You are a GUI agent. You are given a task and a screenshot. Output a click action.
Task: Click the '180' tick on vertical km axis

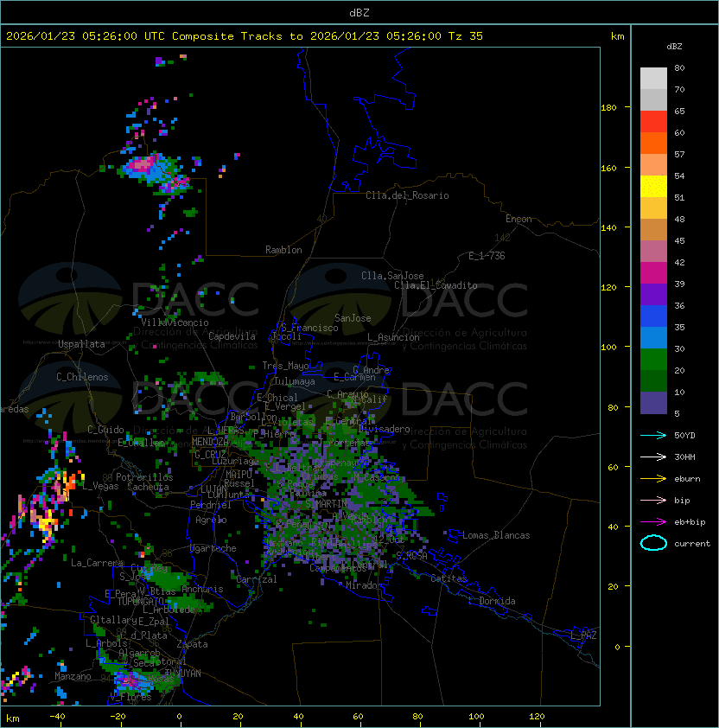click(x=608, y=108)
